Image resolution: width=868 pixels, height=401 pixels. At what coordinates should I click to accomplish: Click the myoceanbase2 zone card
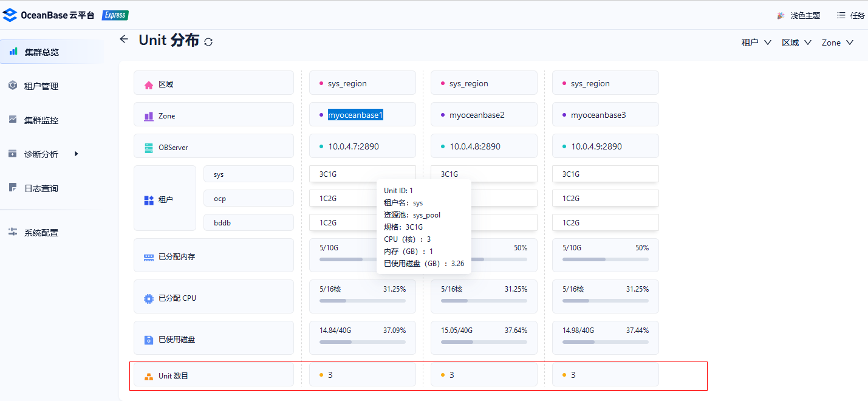(x=484, y=114)
